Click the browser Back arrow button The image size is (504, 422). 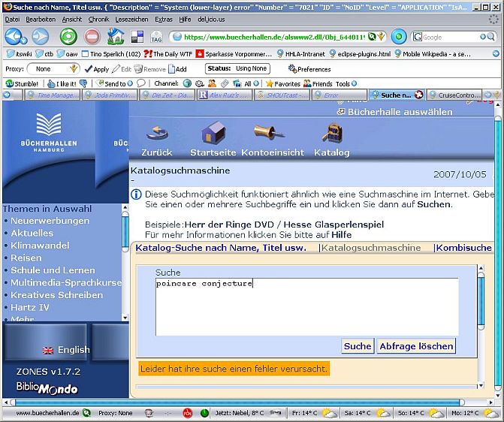point(16,36)
